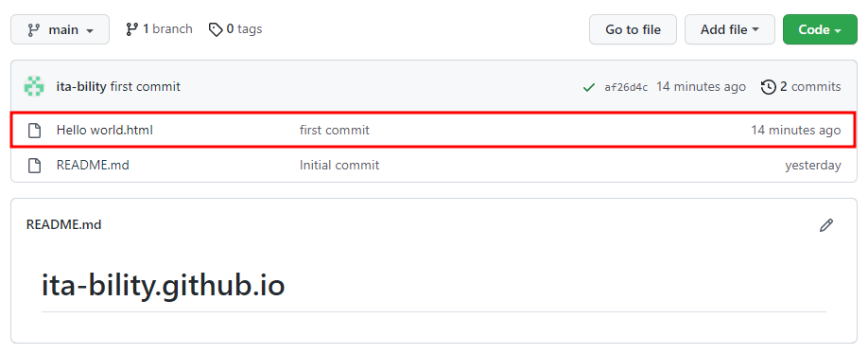Edit README with the pencil icon
The width and height of the screenshot is (868, 354).
(826, 225)
